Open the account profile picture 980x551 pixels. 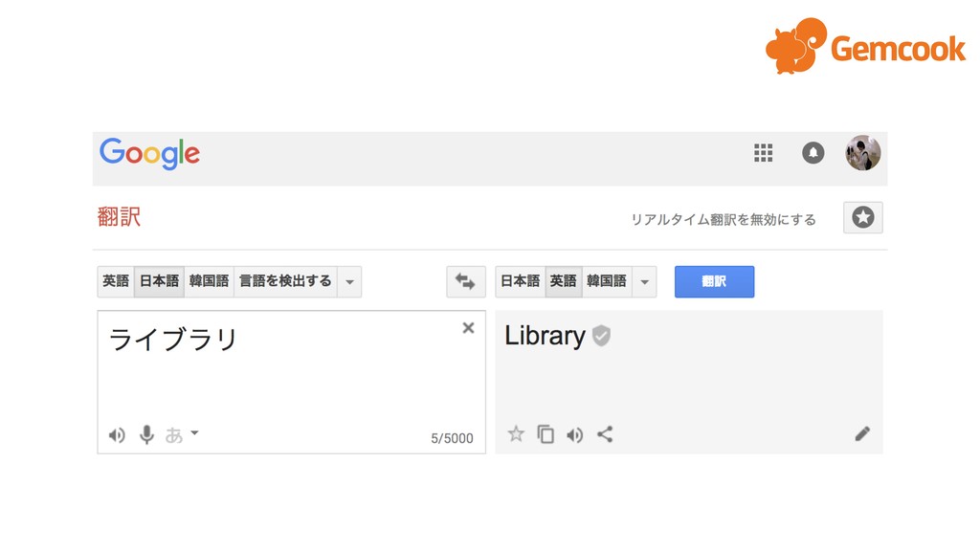click(863, 152)
